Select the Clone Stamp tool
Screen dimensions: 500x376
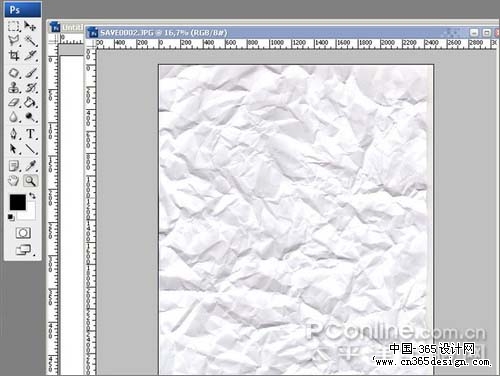[x=14, y=88]
